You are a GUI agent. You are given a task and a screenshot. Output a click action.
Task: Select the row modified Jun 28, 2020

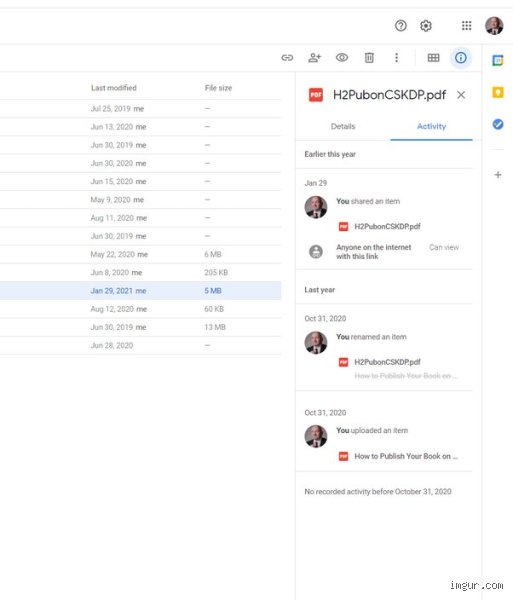tap(140, 346)
